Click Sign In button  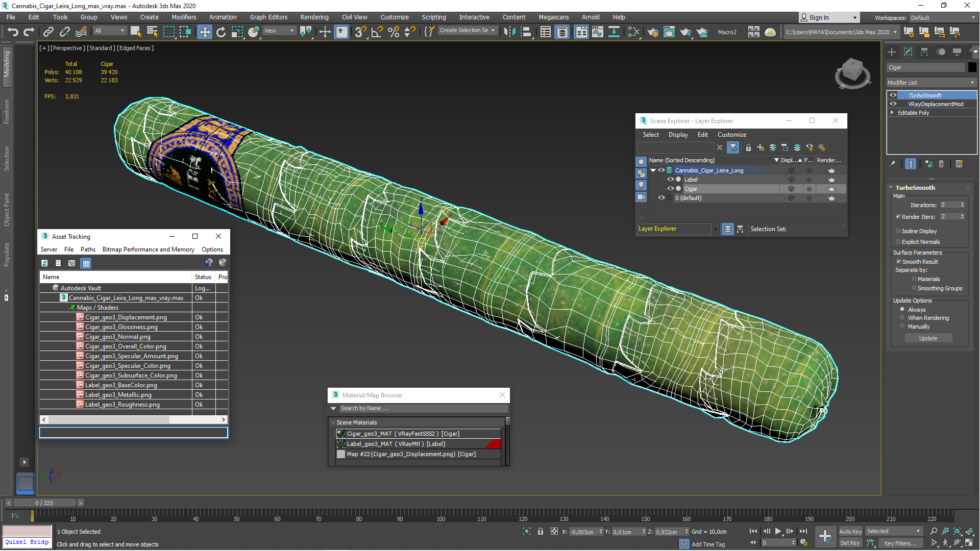(x=829, y=17)
